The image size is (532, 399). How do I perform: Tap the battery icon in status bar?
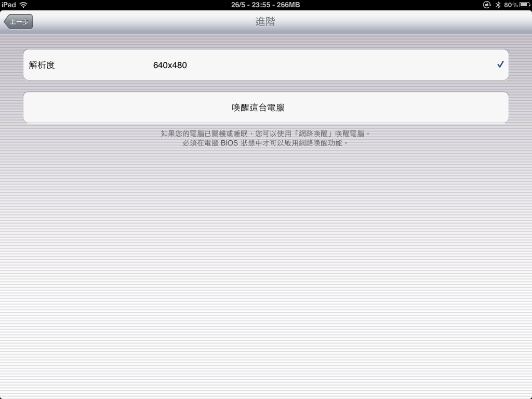coord(525,5)
